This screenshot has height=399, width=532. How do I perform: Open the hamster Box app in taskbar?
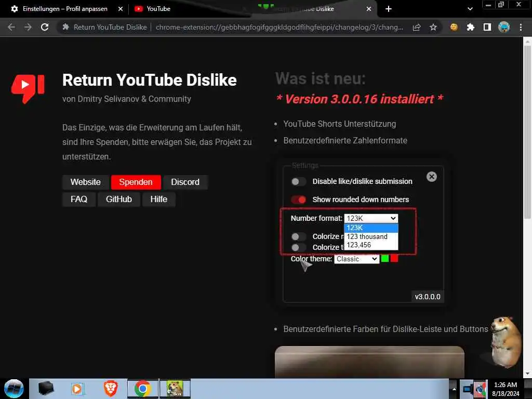coord(175,389)
